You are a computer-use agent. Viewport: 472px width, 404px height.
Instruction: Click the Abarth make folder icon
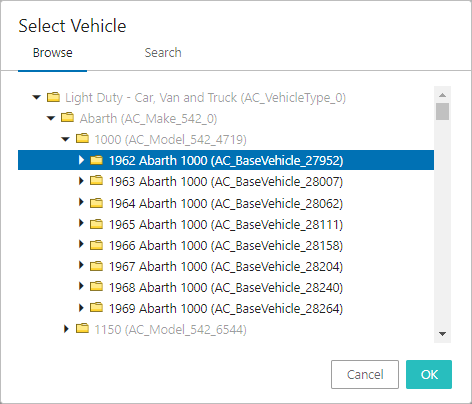(68, 118)
